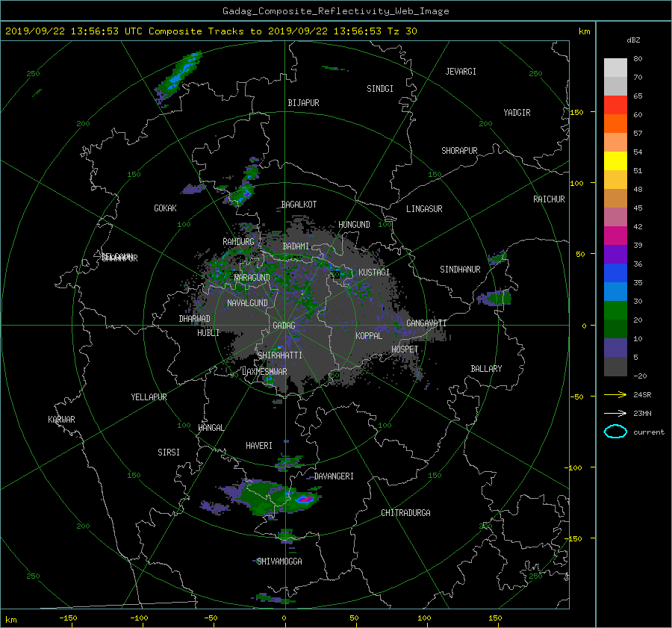The width and height of the screenshot is (672, 628).
Task: Click the KOPPAL city label
Action: point(369,336)
